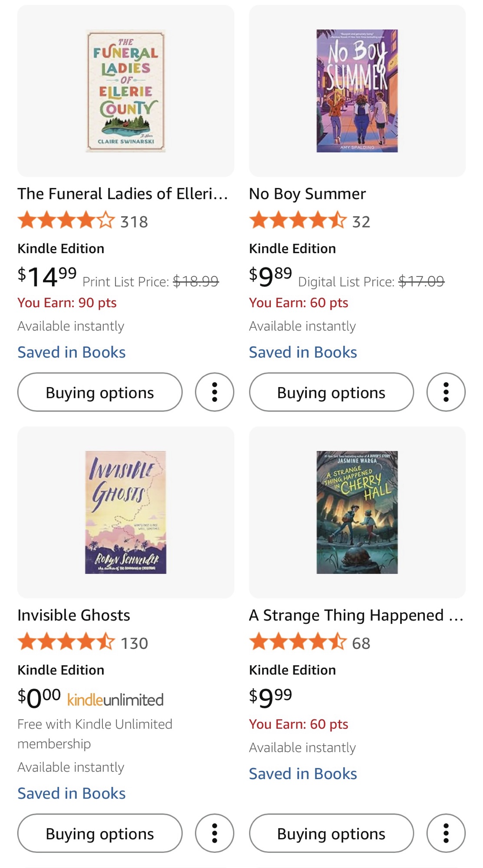Open more options for The Funeral Ladies
The height and width of the screenshot is (868, 483).
click(x=214, y=392)
